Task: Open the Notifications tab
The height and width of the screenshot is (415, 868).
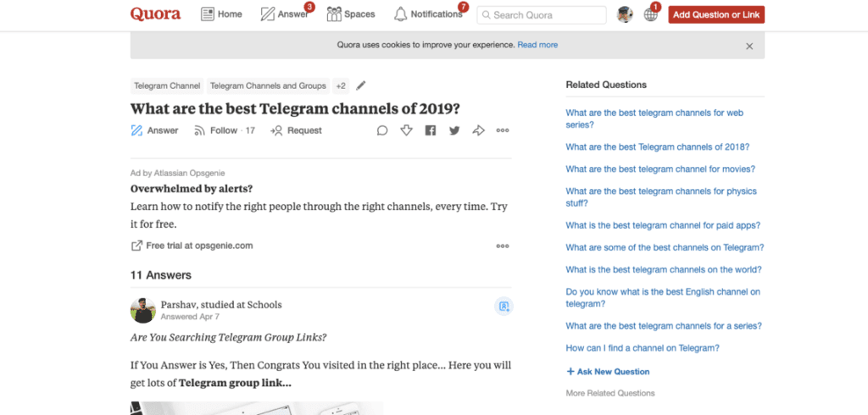Action: pyautogui.click(x=428, y=14)
